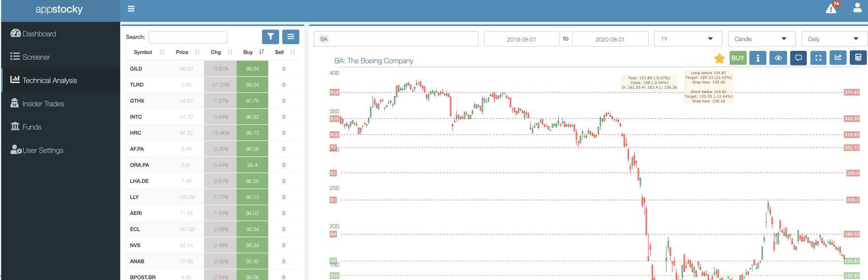This screenshot has width=868, height=280.
Task: Open the Daily interval dropdown
Action: click(x=834, y=39)
